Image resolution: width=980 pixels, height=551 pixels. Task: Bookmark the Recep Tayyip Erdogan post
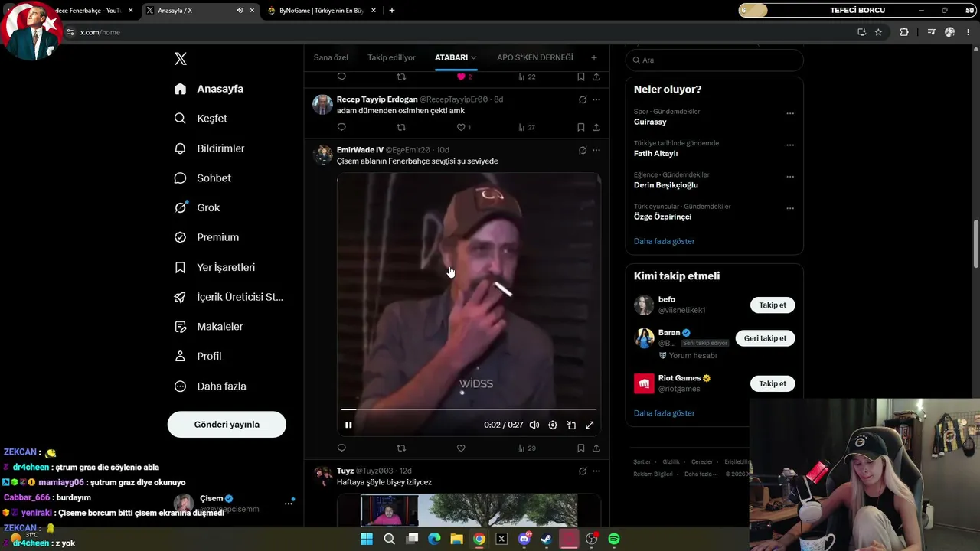tap(581, 127)
